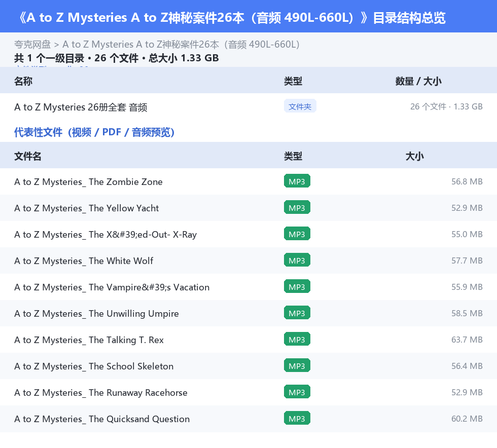Screen dimensions: 497x448
Task: Select The Yellow Yacht file name
Action: [87, 208]
